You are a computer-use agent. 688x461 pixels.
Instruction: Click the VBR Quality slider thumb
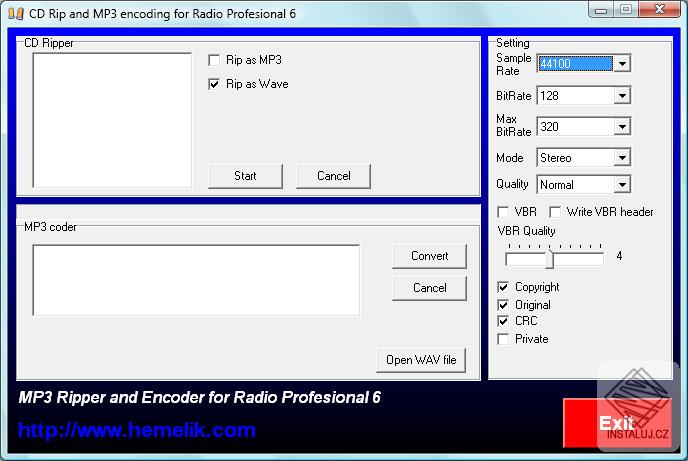point(550,259)
